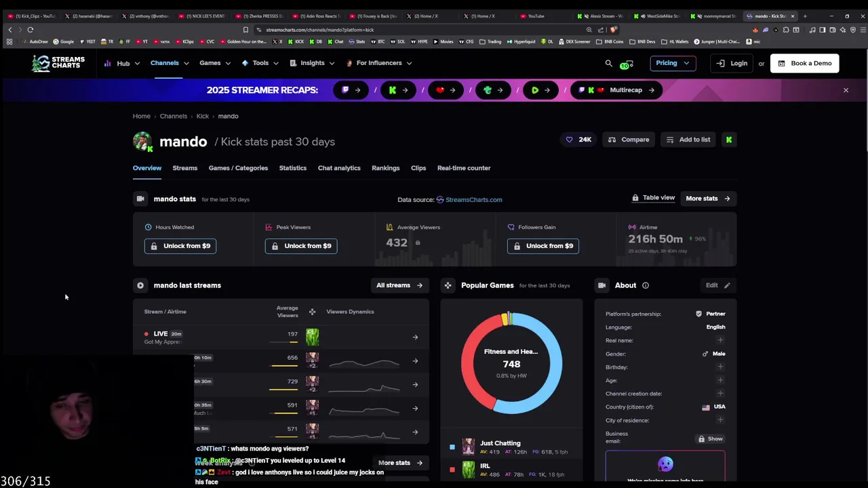Switch to the Streams tab

(x=184, y=168)
